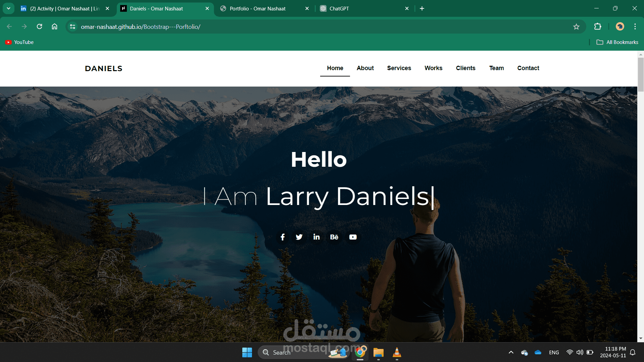Screen dimensions: 644x362
Task: Open the notifications bell icon
Action: (x=633, y=352)
